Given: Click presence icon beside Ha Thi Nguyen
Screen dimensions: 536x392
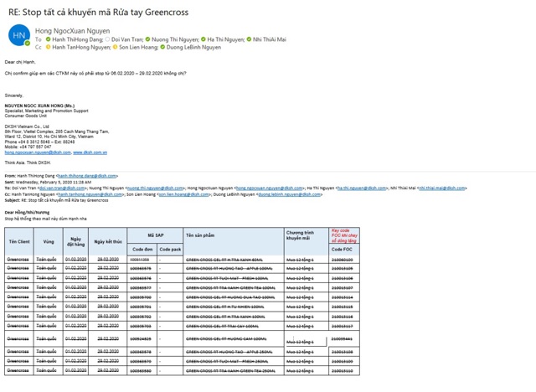Looking at the screenshot, I should [204, 39].
